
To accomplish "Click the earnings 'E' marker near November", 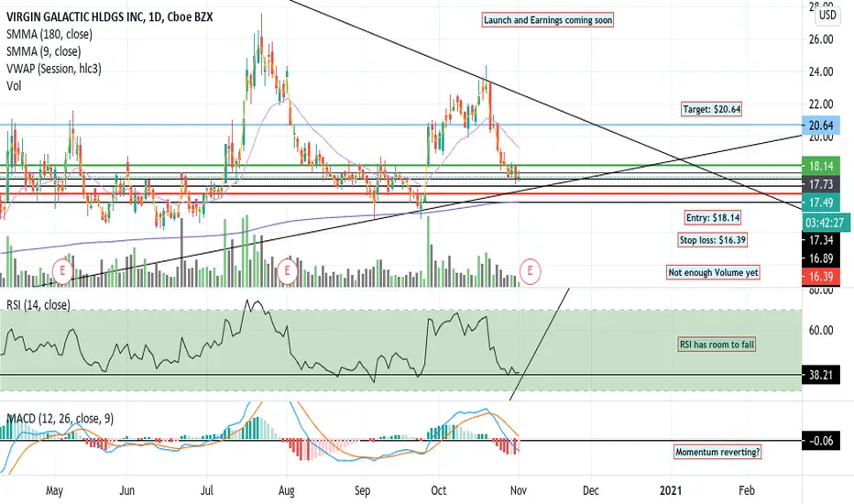I will (x=530, y=271).
